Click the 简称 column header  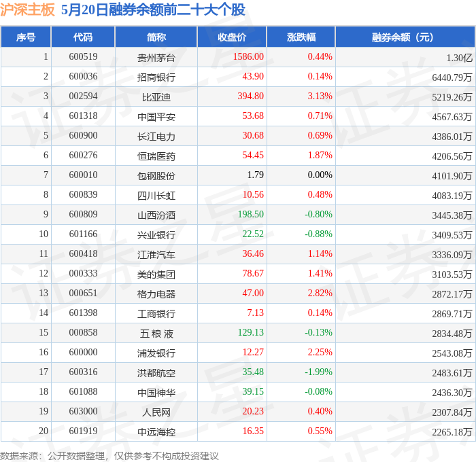pyautogui.click(x=156, y=37)
